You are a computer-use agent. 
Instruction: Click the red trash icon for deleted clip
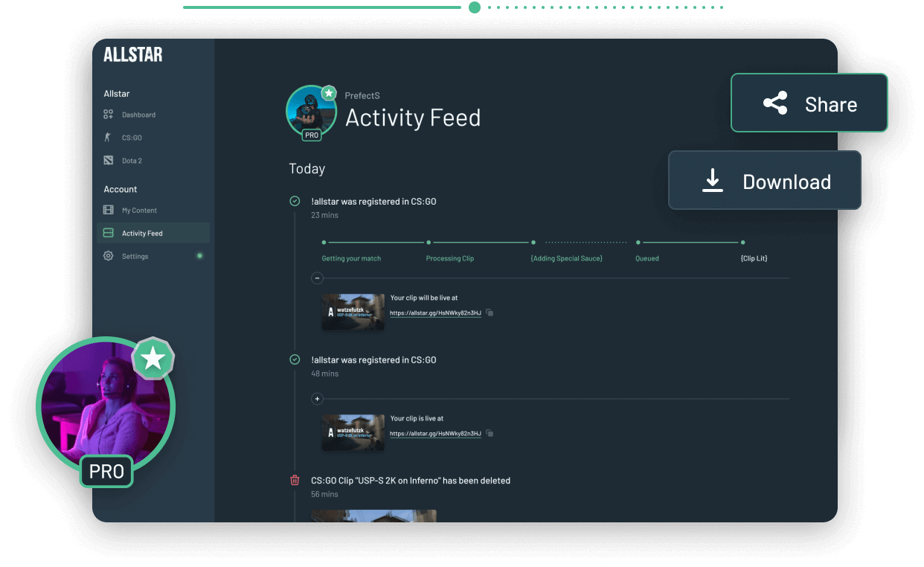point(295,481)
